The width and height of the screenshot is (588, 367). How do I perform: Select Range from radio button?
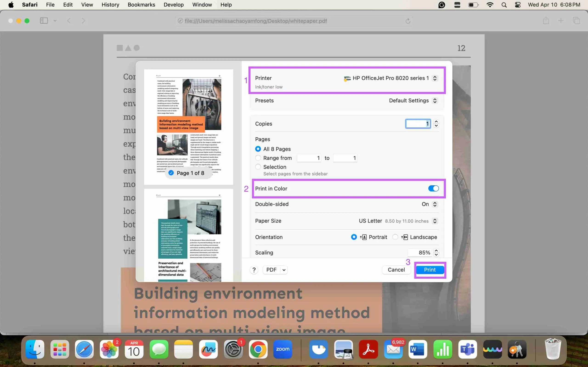tap(258, 158)
